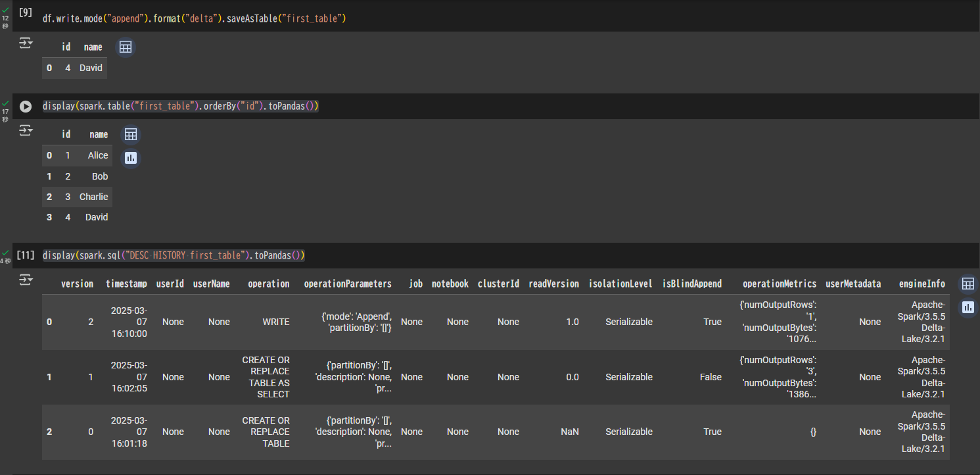Click the execution count [9] of saveAsTable cell
Image resolution: width=980 pixels, height=475 pixels.
tap(26, 12)
